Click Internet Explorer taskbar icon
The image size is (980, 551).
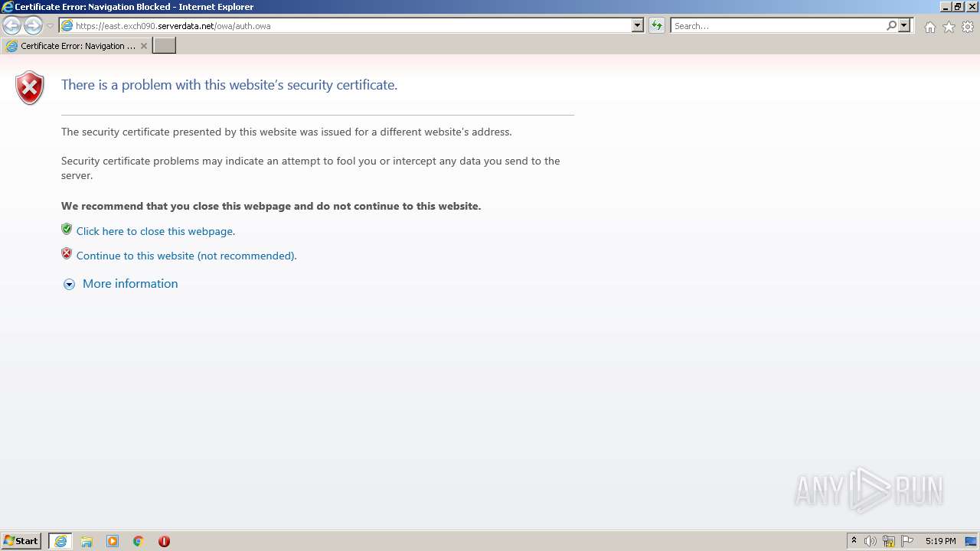click(60, 541)
